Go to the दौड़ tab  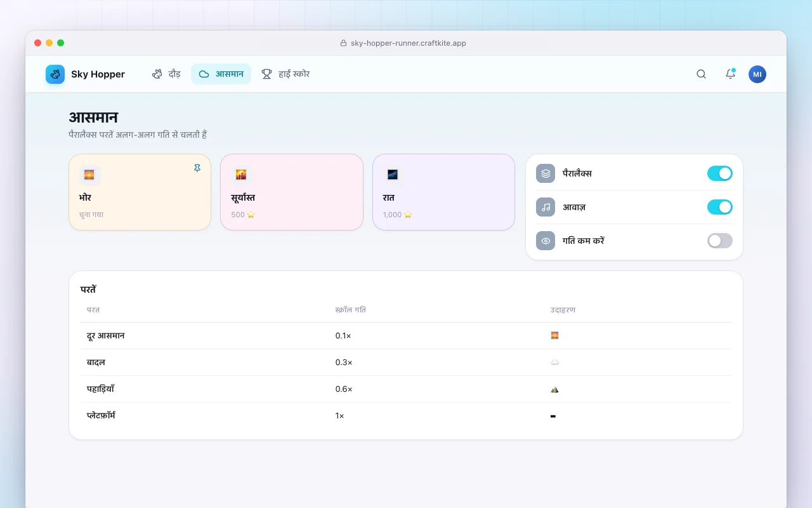coord(166,74)
